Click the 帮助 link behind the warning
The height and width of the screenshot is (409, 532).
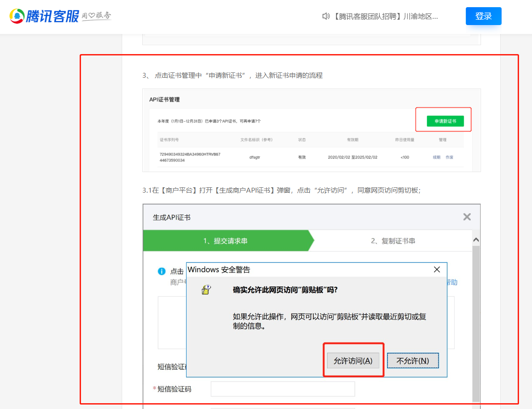pos(452,283)
